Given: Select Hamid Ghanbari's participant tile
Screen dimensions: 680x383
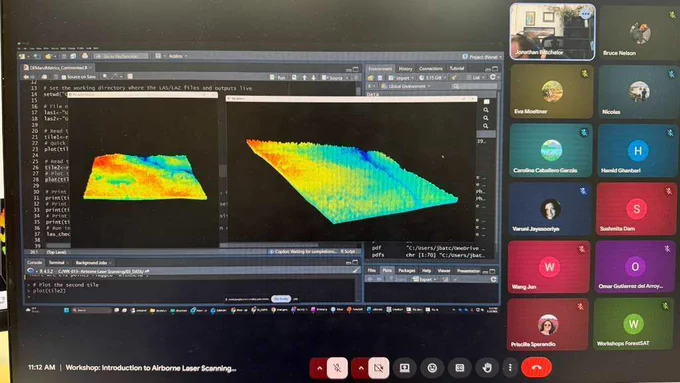Looking at the screenshot, I should pos(637,151).
